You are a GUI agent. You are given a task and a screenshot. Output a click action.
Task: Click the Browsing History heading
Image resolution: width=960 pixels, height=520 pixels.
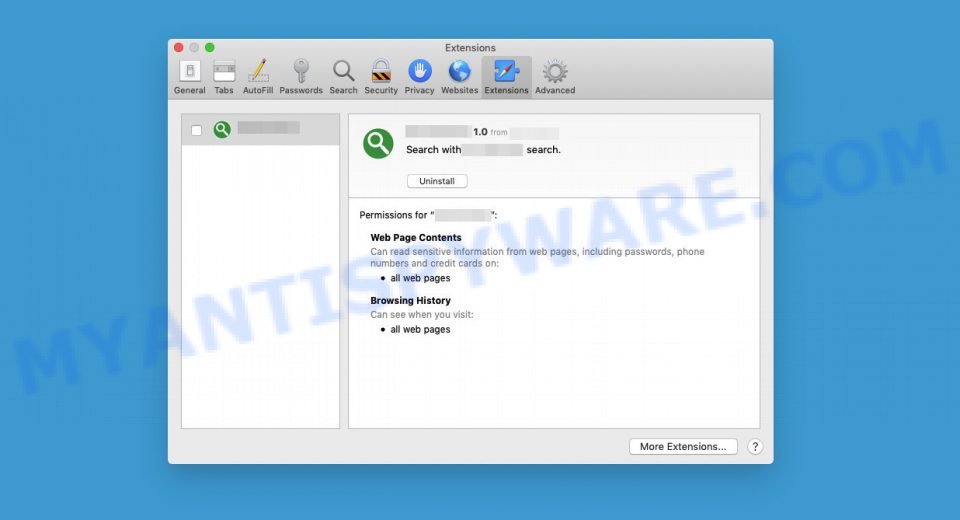[410, 301]
